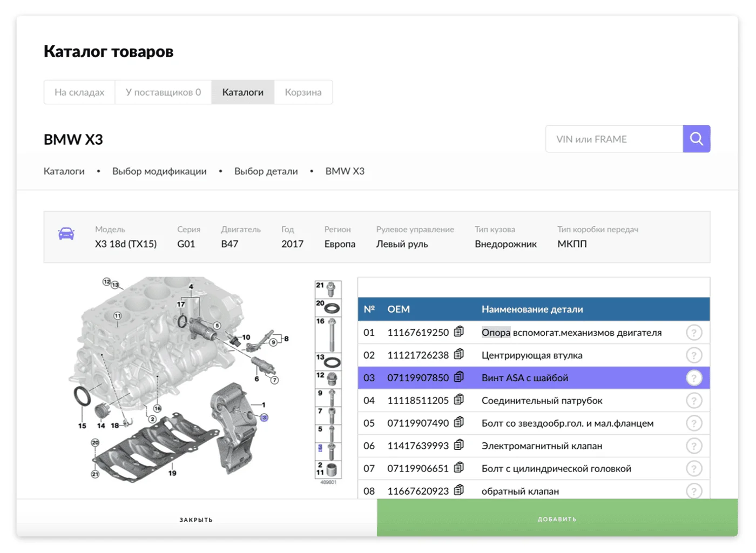
Task: Click engine value B47
Action: coord(230,244)
